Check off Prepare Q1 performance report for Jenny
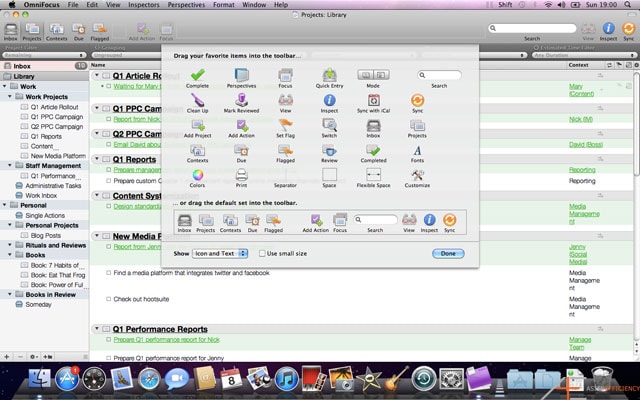 pos(109,358)
